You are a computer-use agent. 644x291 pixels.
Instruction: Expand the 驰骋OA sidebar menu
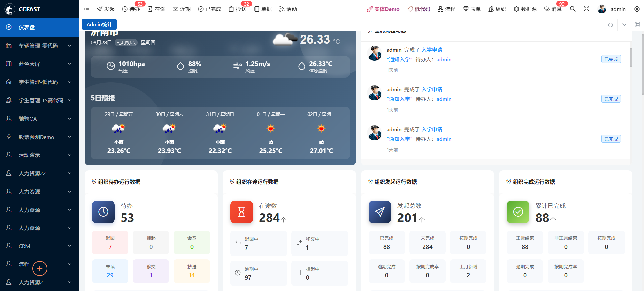[40, 119]
